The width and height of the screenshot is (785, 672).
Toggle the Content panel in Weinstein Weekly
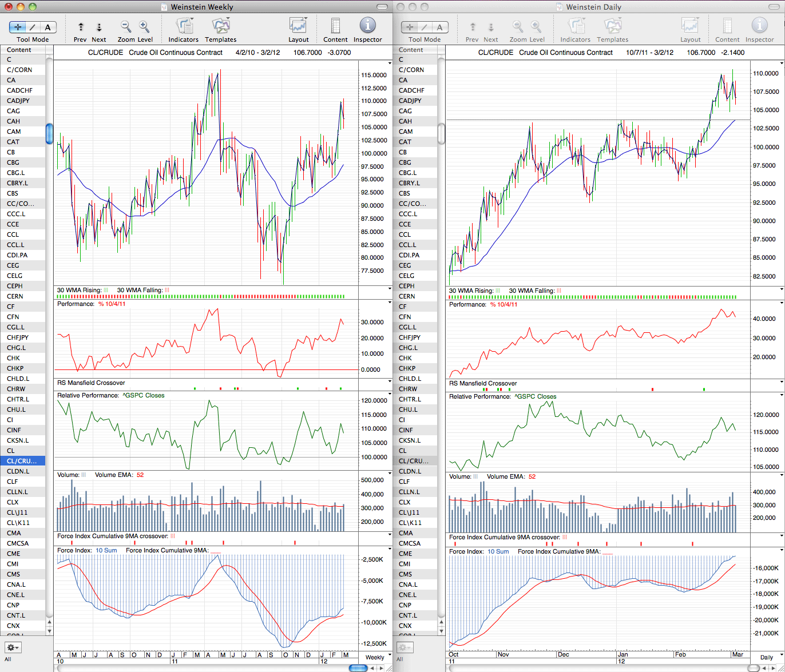point(335,26)
